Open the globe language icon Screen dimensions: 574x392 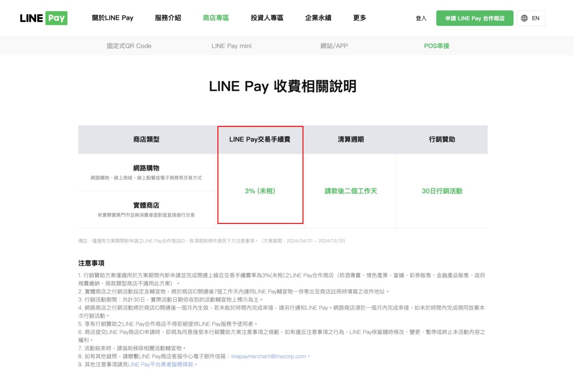(525, 18)
